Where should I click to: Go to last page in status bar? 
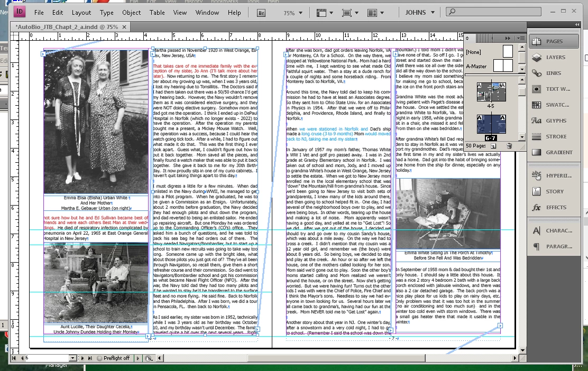tap(90, 358)
